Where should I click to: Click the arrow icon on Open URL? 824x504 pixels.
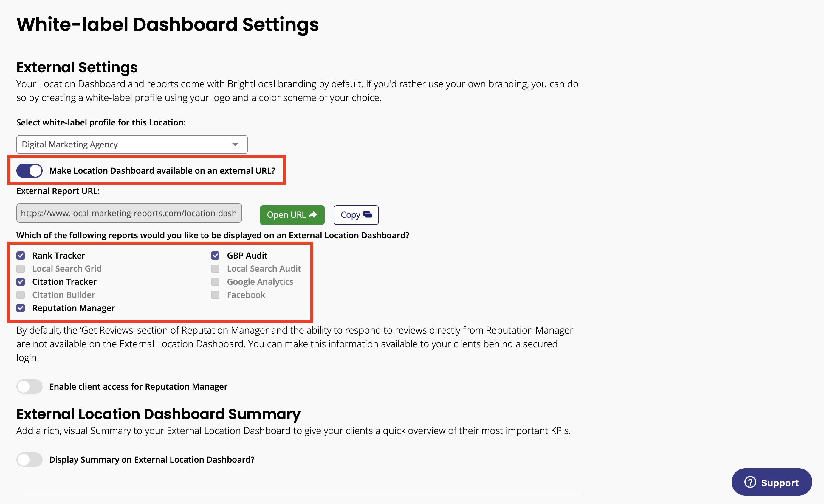click(313, 214)
